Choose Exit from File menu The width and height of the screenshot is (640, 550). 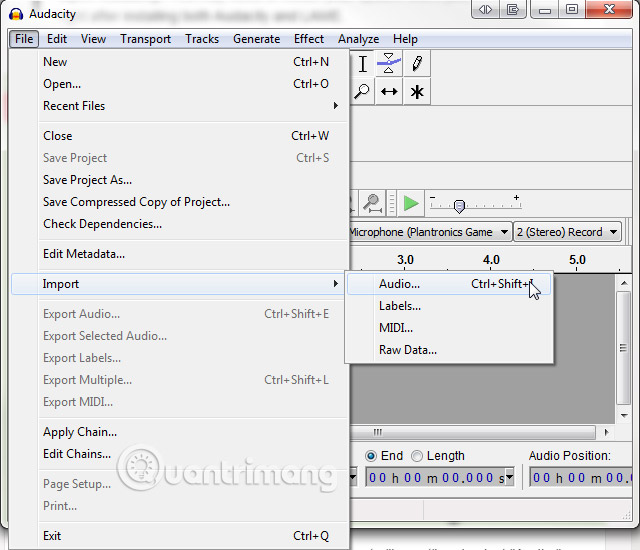tap(180, 536)
